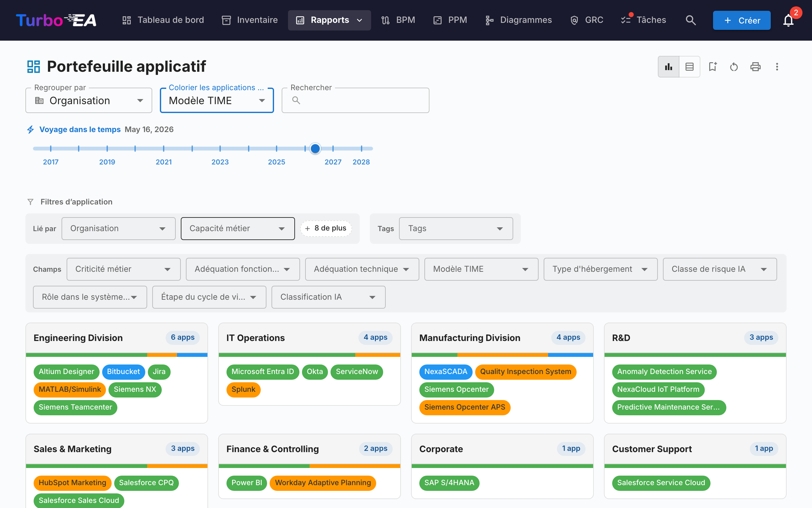This screenshot has width=812, height=508.
Task: Click the Créer button
Action: tap(742, 20)
